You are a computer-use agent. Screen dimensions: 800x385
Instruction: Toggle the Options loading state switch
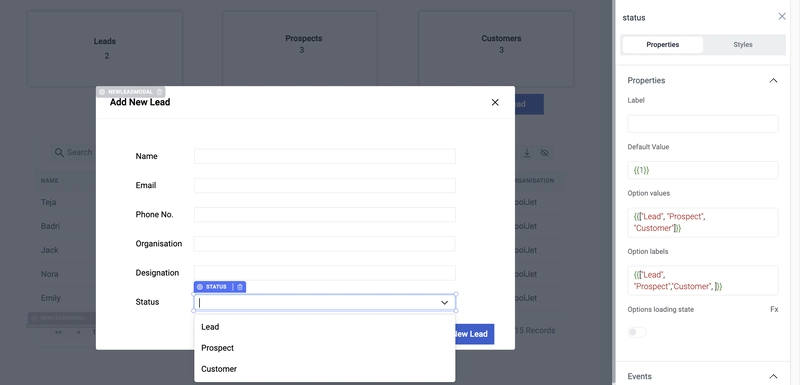coord(637,332)
